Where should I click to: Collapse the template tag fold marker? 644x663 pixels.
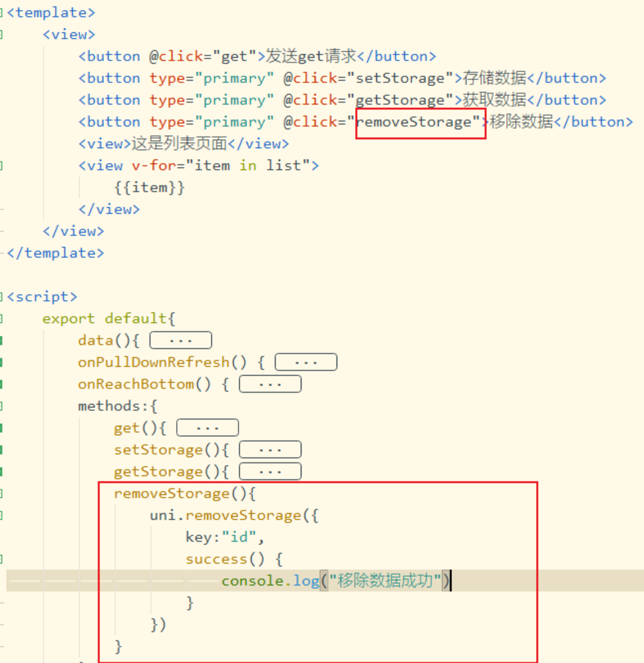(x=1, y=13)
